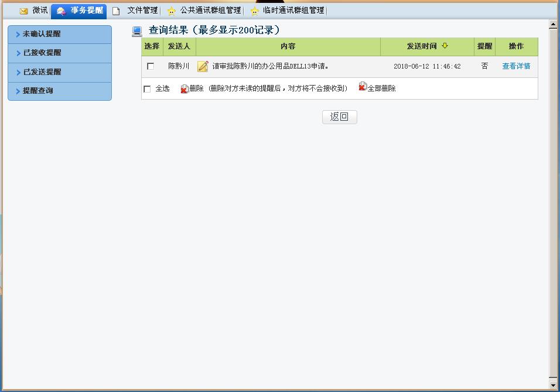Image resolution: width=560 pixels, height=392 pixels.
Task: Click the pencil note icon in the reminder row
Action: 203,66
